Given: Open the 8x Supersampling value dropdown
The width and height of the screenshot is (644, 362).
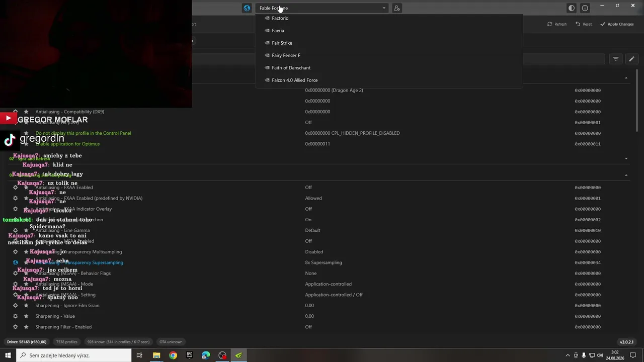Looking at the screenshot, I should [x=323, y=262].
